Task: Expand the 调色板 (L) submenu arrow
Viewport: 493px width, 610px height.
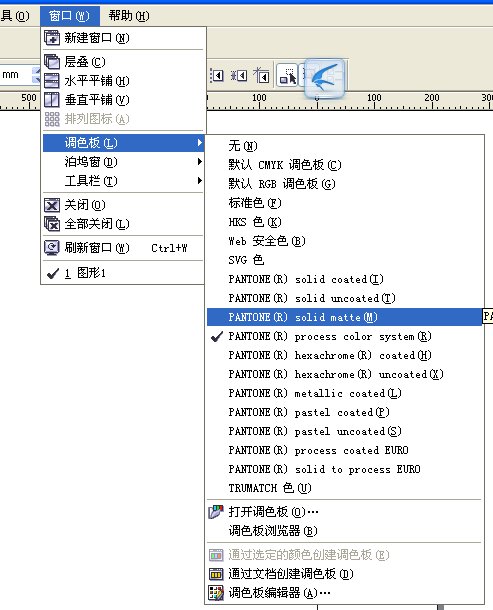Action: point(200,142)
